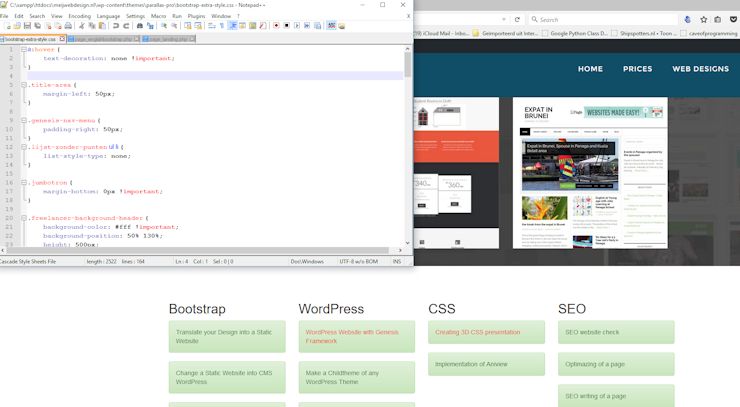
Task: Click the Zoom In icon in Notepad++ toolbar
Action: [x=164, y=26]
